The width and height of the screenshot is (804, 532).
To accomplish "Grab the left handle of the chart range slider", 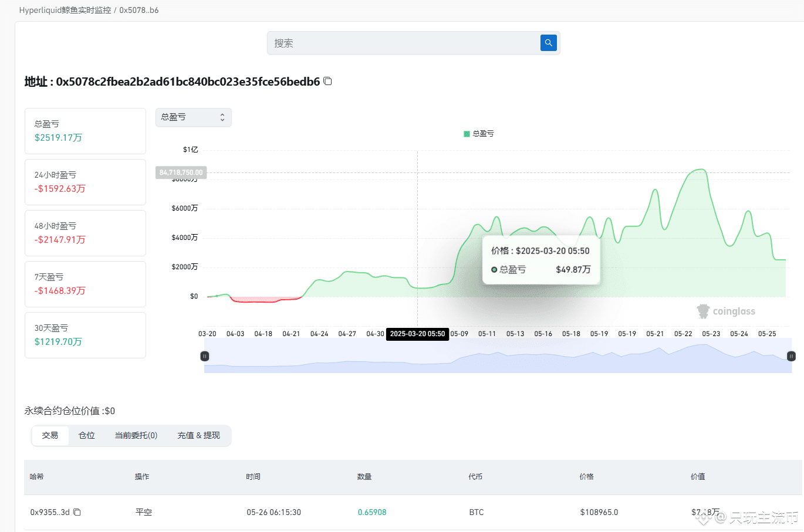I will (x=205, y=356).
